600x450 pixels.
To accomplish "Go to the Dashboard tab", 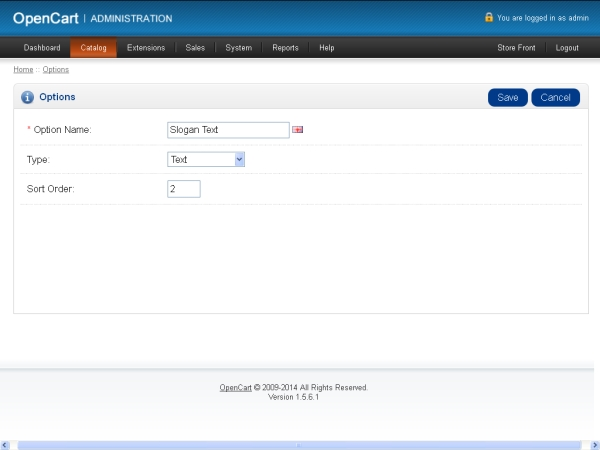I will [42, 48].
